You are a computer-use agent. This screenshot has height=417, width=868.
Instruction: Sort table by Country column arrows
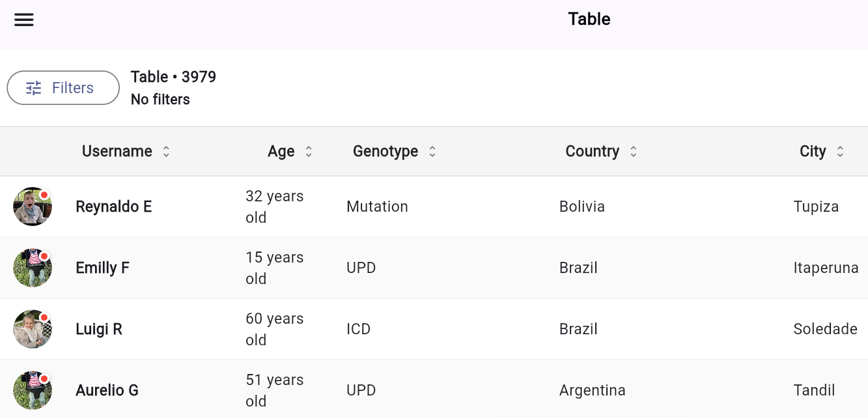coord(633,152)
